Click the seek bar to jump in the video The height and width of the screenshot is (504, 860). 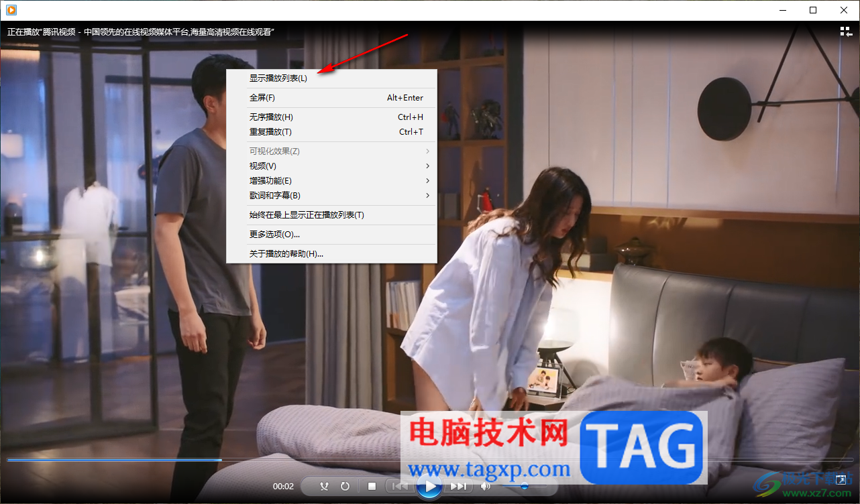coord(430,460)
